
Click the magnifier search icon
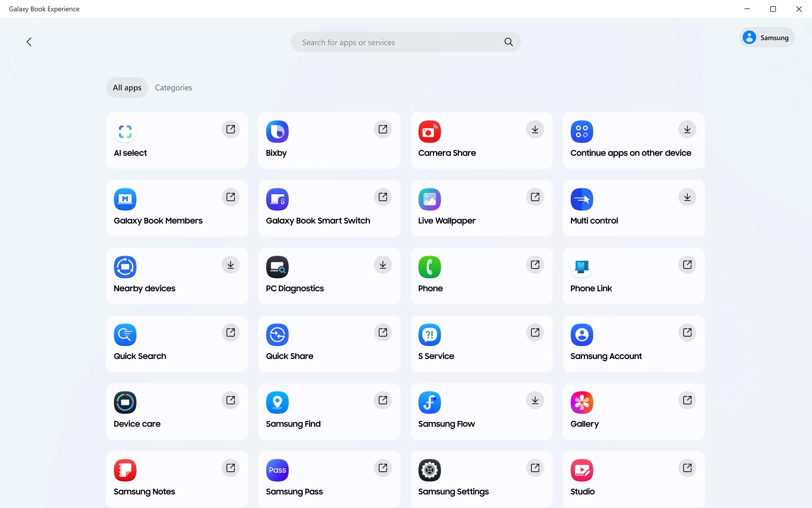(x=509, y=42)
